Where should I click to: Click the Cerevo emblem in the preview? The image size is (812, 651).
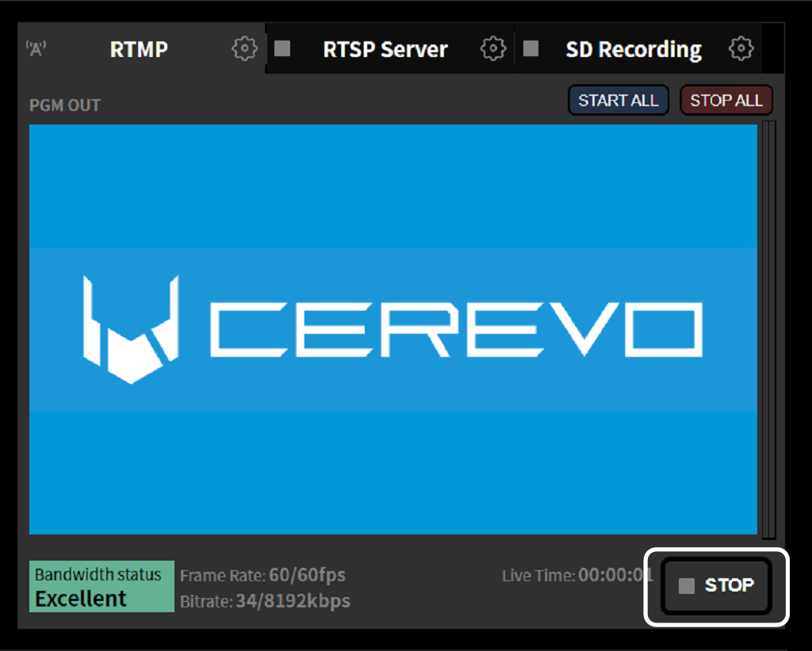(131, 329)
